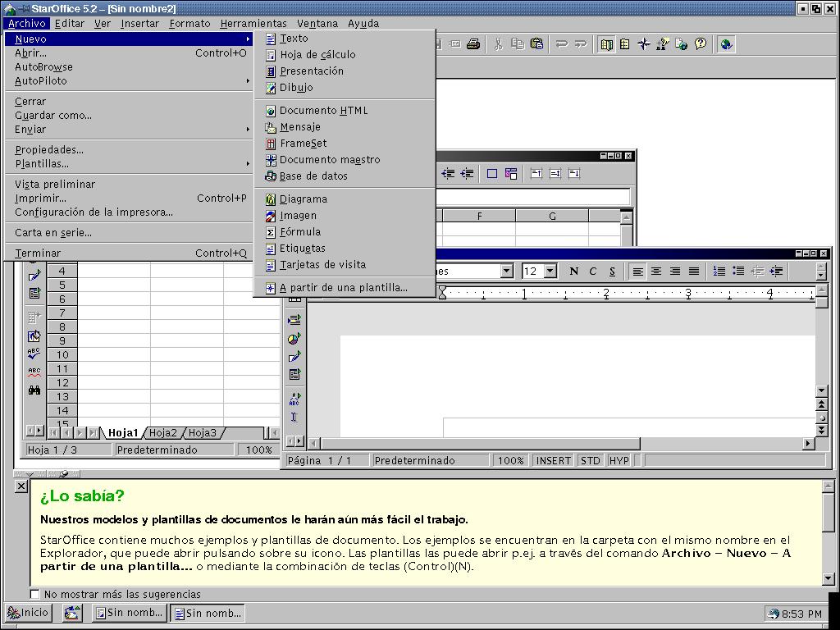Toggle bold (N) in text document toolbar

tap(573, 272)
